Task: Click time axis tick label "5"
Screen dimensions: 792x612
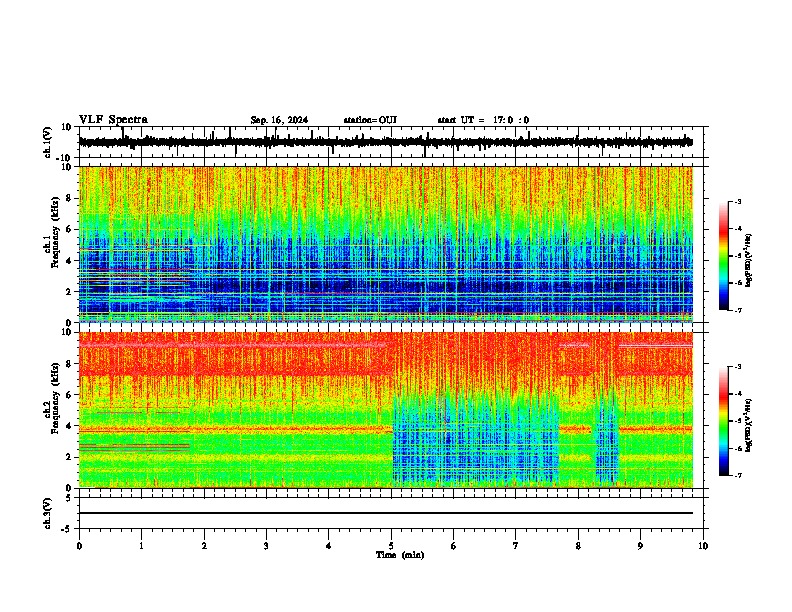Action: [x=391, y=546]
